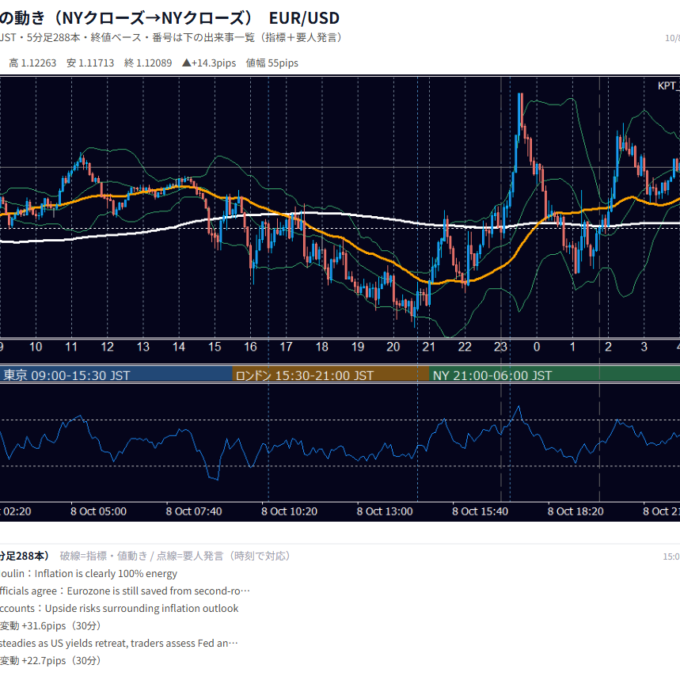Screen dimensions: 680x680
Task: Click hour label 22 on the hour axis
Action: click(x=465, y=347)
